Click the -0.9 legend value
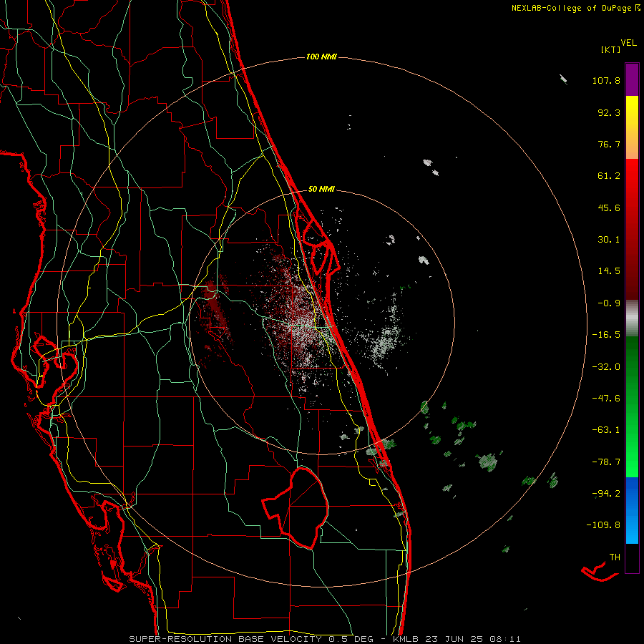This screenshot has height=644, width=644. pos(609,303)
